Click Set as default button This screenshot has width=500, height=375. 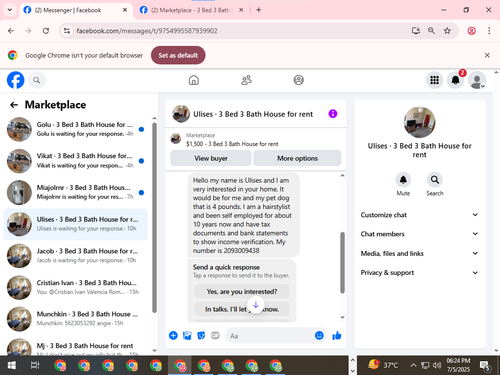pyautogui.click(x=178, y=55)
